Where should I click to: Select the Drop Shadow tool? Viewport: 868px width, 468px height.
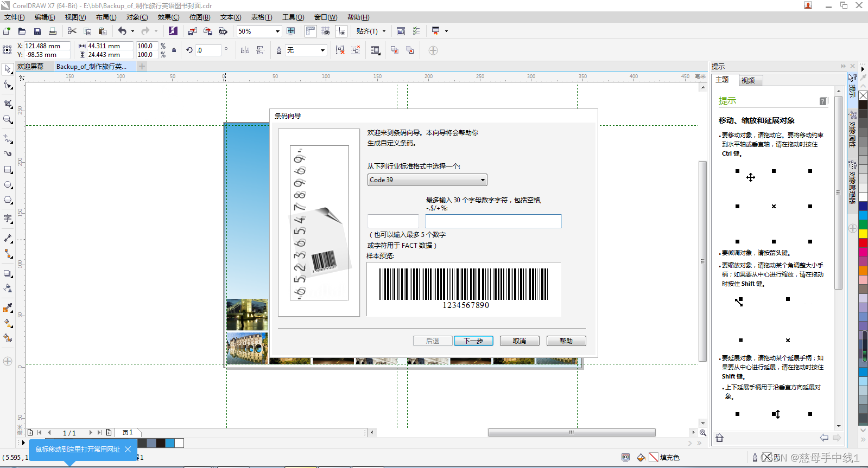tap(8, 273)
